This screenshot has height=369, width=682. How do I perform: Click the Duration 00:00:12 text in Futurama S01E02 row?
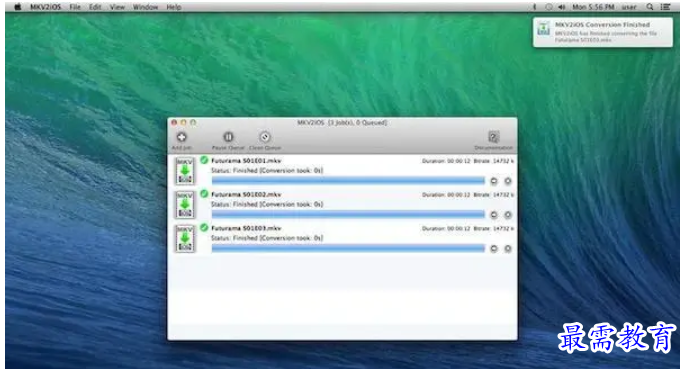[446, 195]
